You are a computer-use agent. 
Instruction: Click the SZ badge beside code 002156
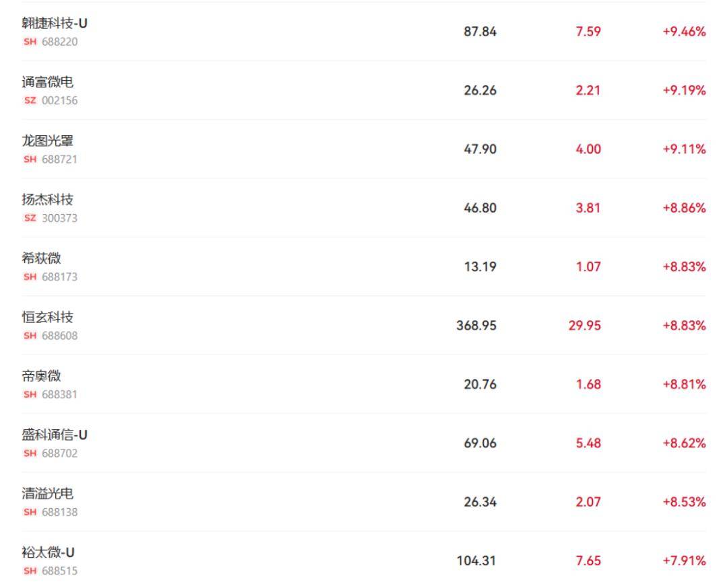click(x=30, y=100)
